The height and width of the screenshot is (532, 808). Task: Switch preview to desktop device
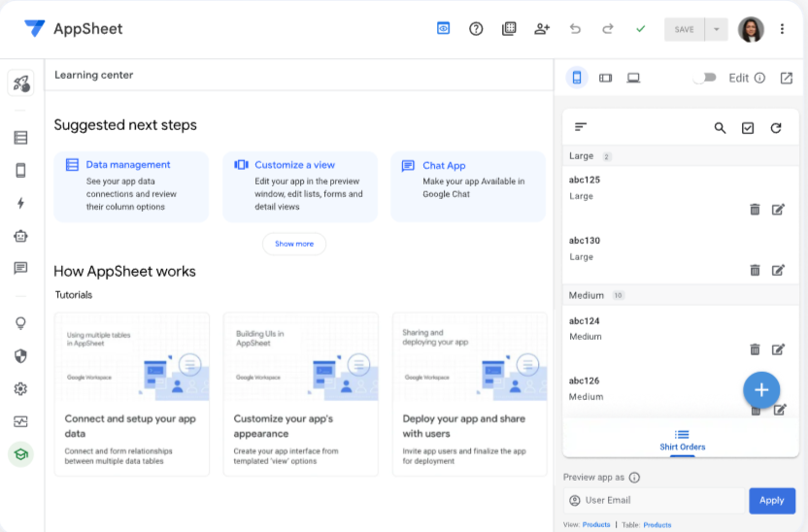tap(633, 78)
